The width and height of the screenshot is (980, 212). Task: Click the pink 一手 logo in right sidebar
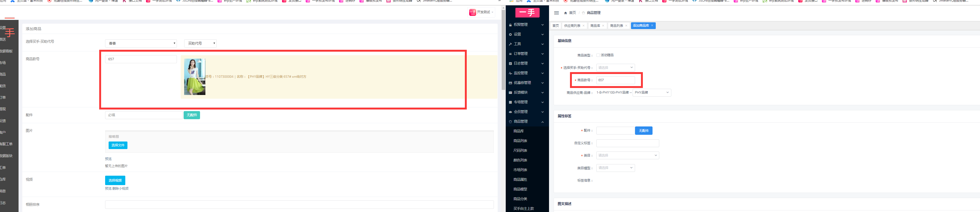coord(527,13)
